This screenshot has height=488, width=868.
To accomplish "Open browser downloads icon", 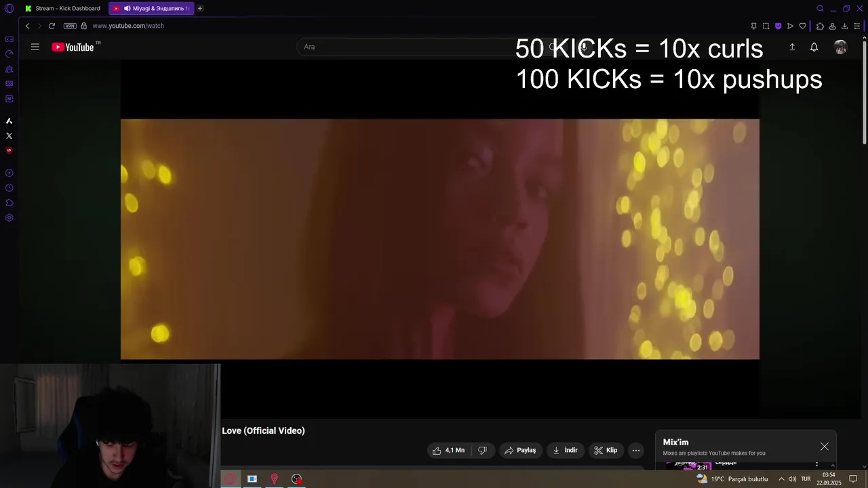I will coord(844,26).
